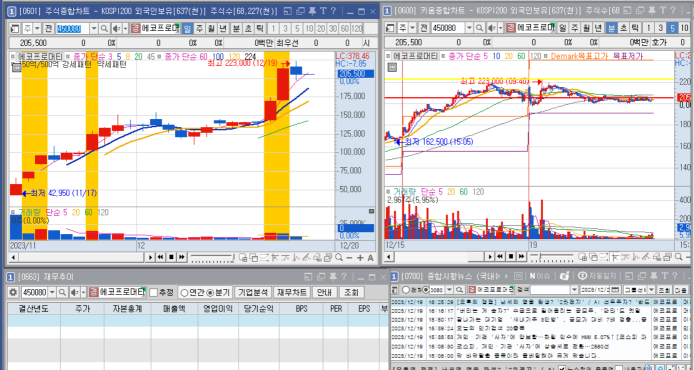Click the T font icon in the 0601 title bar

(323, 11)
